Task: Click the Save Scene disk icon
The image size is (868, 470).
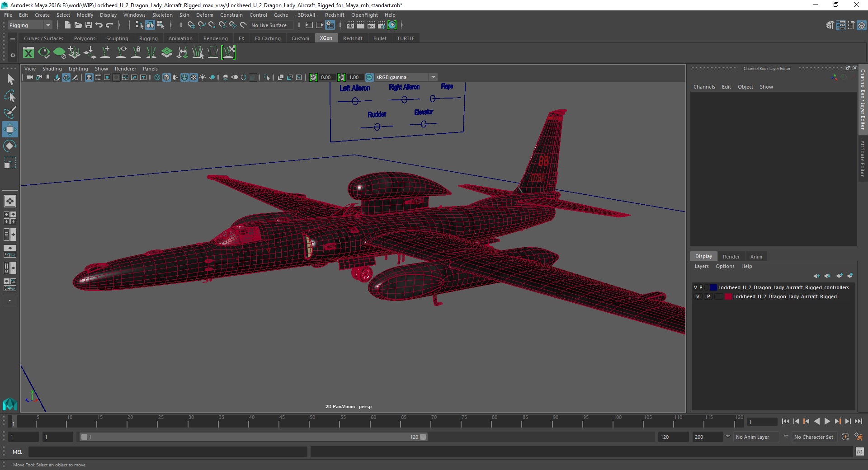Action: coord(89,25)
